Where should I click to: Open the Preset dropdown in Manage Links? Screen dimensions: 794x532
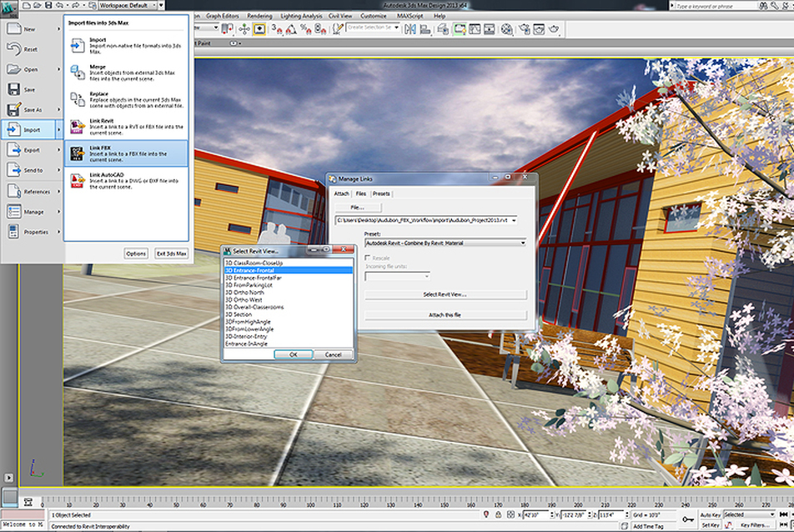[x=445, y=243]
